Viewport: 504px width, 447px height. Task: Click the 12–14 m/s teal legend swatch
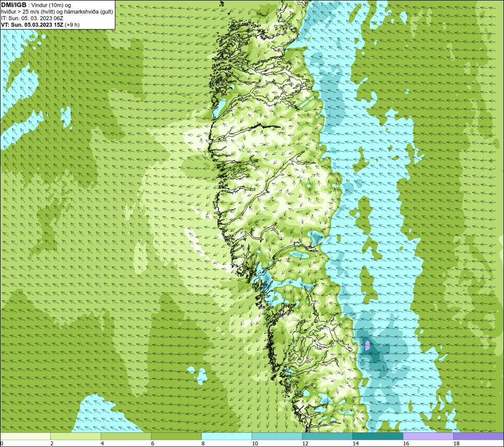point(328,436)
